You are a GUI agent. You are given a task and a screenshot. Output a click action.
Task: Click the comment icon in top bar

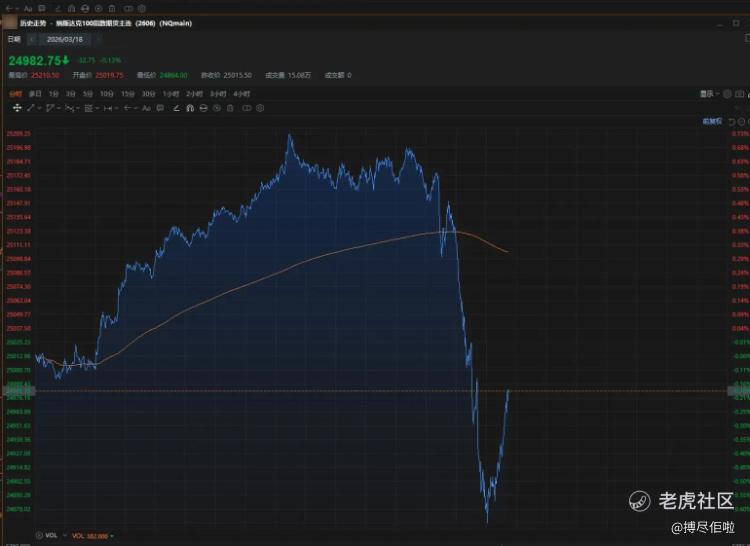point(42,8)
